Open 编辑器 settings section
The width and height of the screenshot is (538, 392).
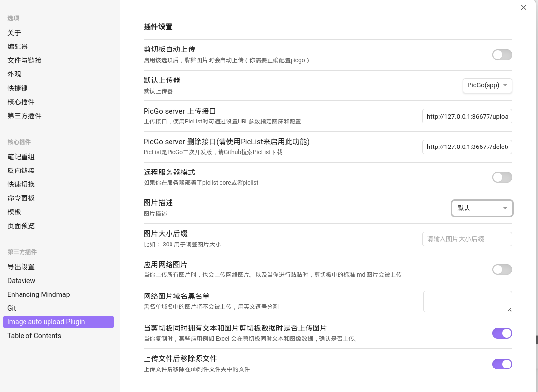18,47
